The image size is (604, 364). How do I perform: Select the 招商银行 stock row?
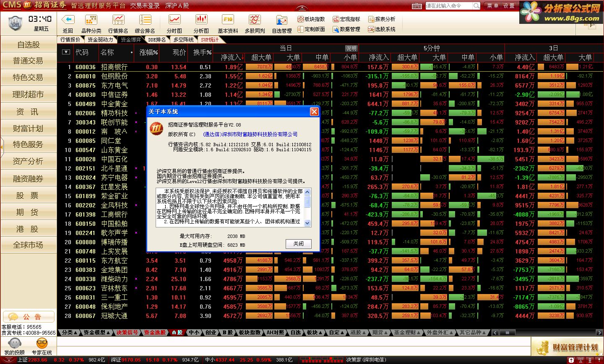click(330, 67)
